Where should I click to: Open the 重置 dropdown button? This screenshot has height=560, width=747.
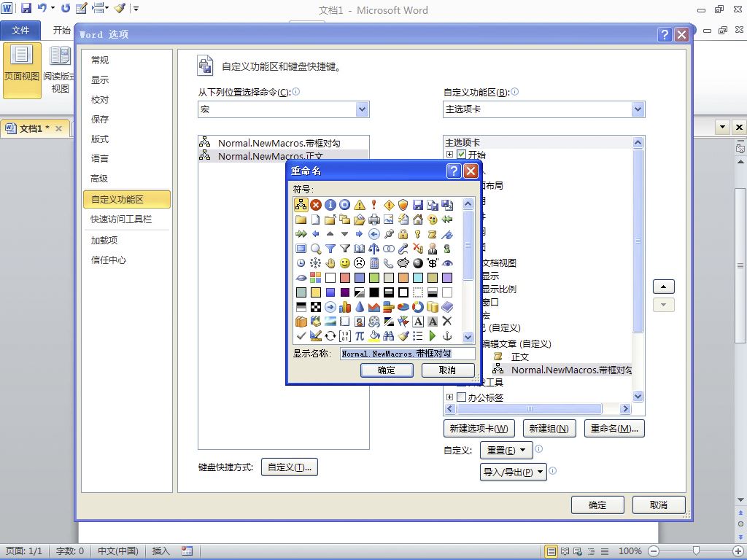506,450
